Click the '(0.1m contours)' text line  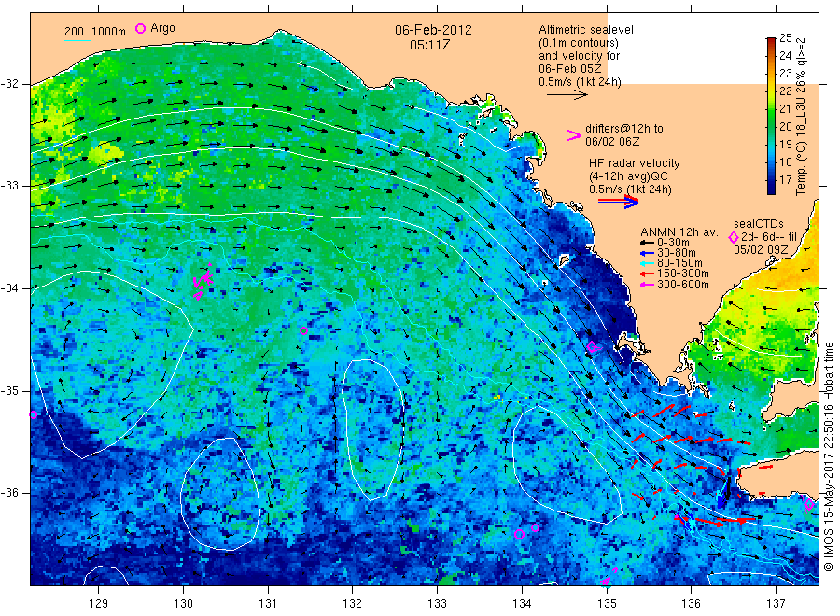click(579, 43)
